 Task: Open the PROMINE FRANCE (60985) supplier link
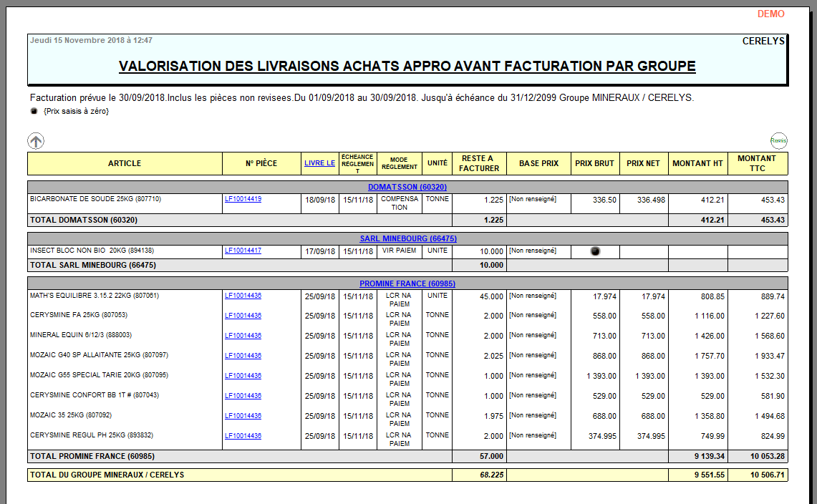[408, 283]
